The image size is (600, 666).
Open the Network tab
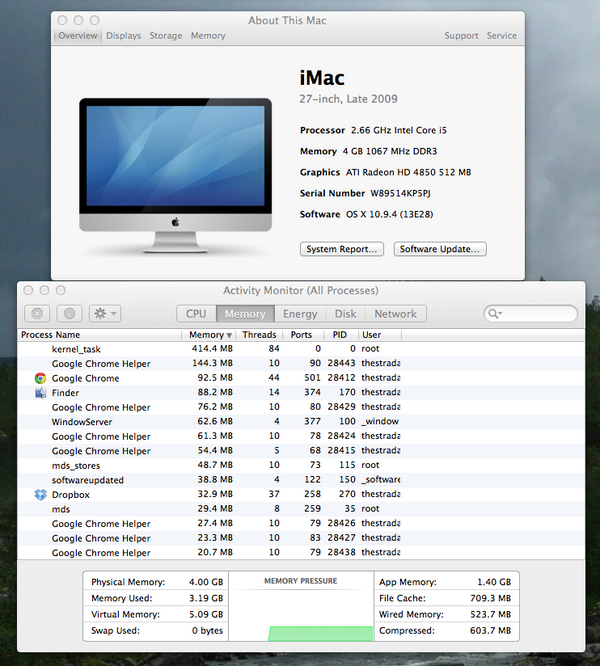tap(395, 314)
